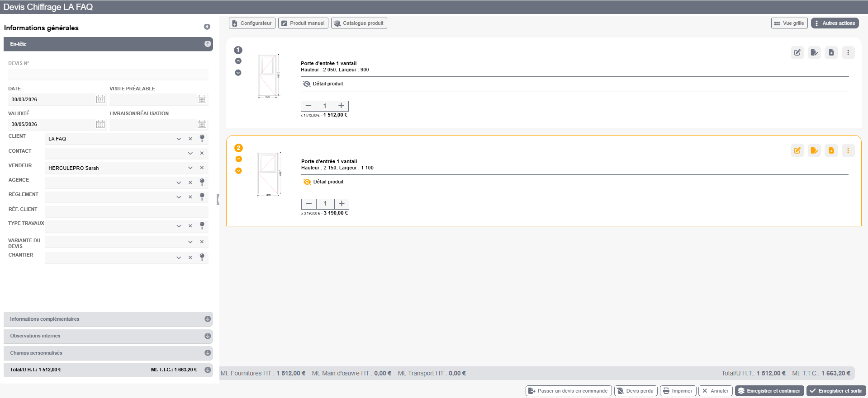Edit product 1 with pencil icon
This screenshot has height=398, width=868.
pos(797,52)
